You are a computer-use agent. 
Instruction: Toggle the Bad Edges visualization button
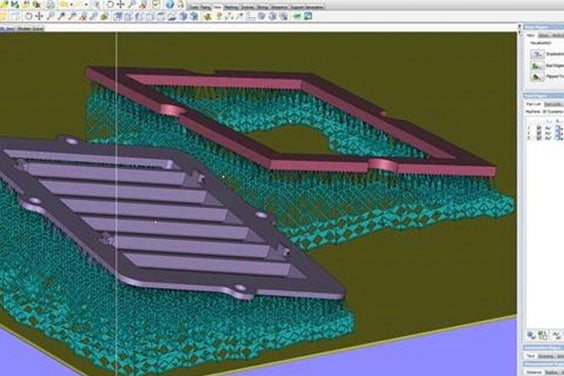point(537,66)
